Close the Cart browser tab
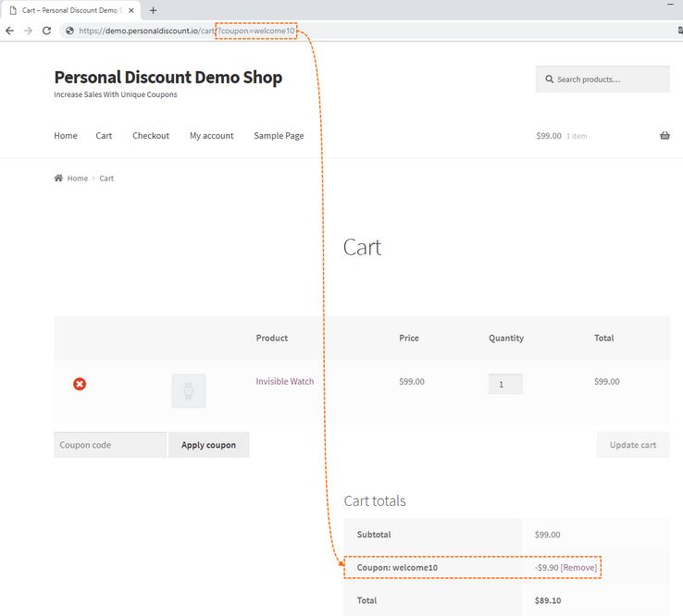 pos(131,10)
